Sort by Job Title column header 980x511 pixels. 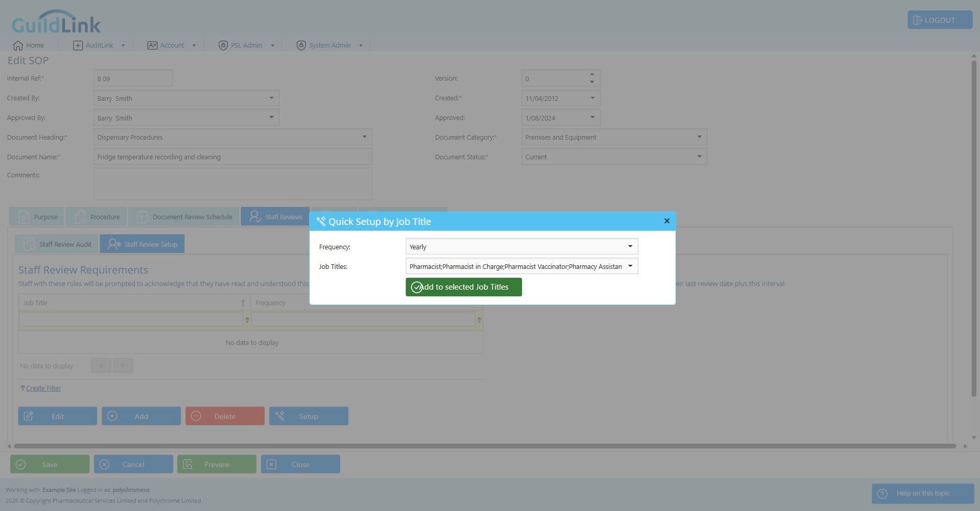point(134,303)
